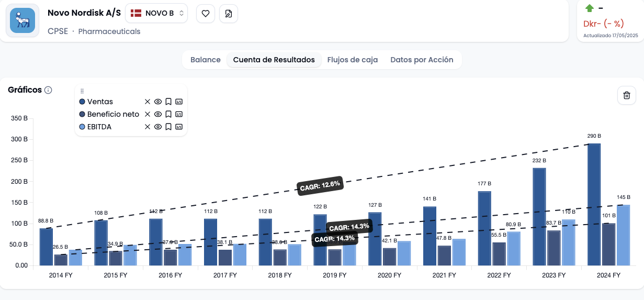Click the Ventas legend label
Viewport: 644px width, 300px height.
point(100,102)
